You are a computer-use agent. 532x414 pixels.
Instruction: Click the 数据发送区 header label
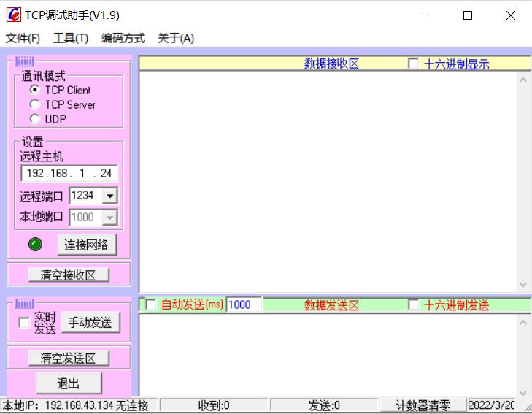point(331,305)
